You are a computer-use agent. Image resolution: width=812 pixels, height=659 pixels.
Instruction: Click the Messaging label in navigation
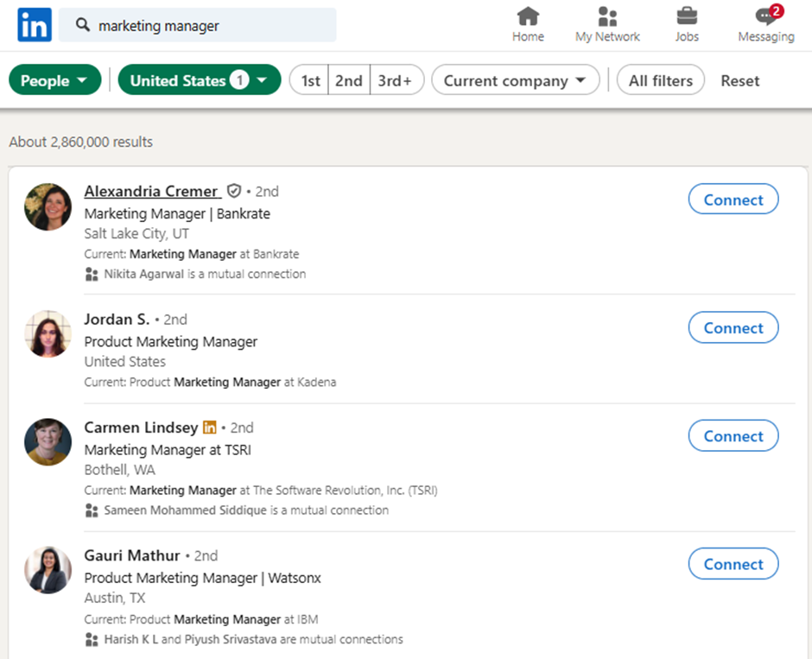pyautogui.click(x=766, y=37)
